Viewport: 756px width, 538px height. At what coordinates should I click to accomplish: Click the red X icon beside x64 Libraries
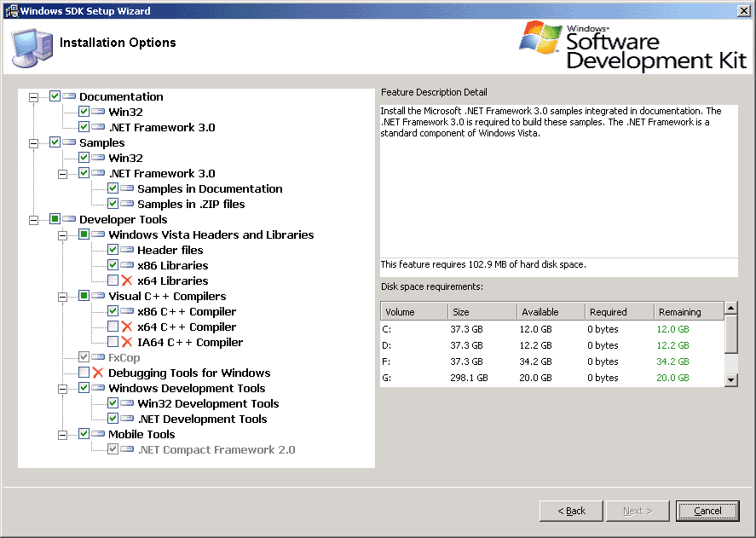[x=127, y=281]
